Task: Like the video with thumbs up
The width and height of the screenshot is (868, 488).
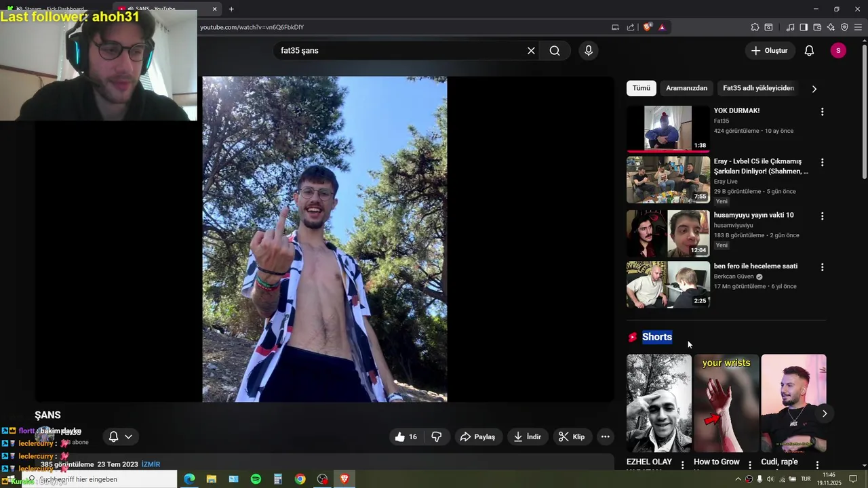Action: pos(406,437)
